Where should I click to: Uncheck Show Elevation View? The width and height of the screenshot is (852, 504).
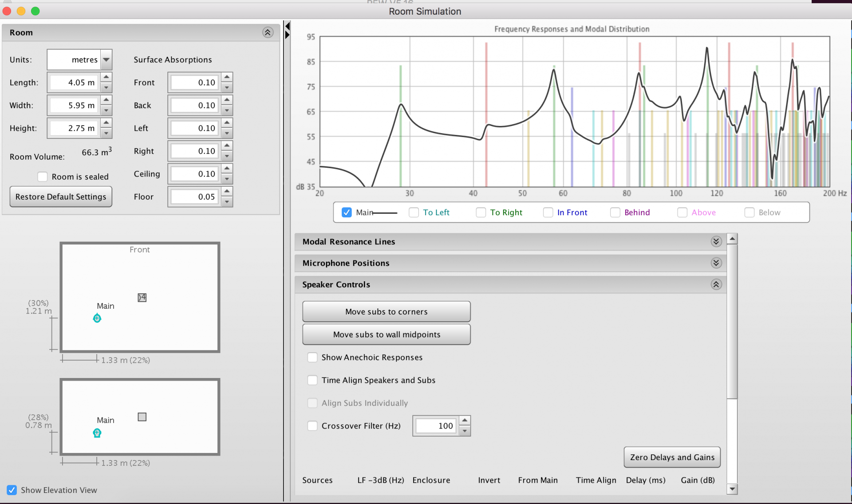(12, 490)
